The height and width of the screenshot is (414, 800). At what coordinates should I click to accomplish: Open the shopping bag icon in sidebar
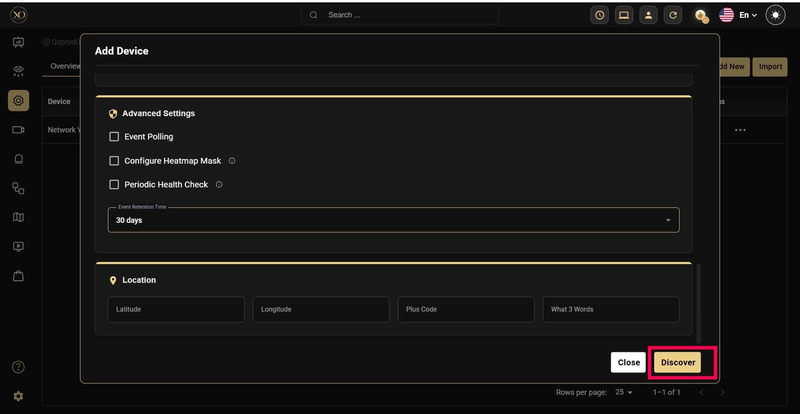[x=18, y=276]
